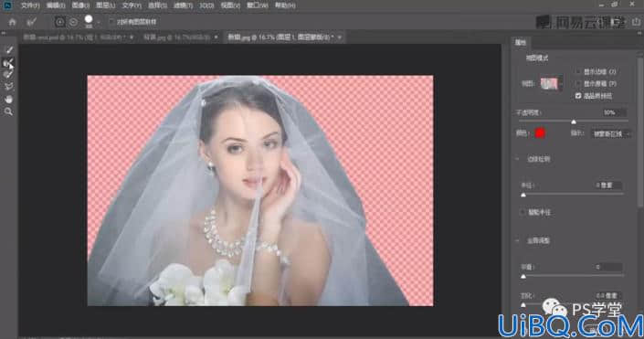Click the Feather slider handle

click(x=523, y=305)
